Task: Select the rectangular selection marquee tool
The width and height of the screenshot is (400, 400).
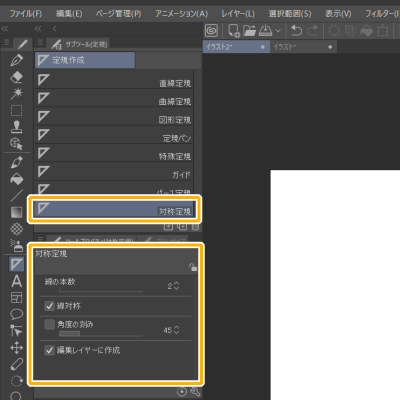Action: tap(17, 110)
